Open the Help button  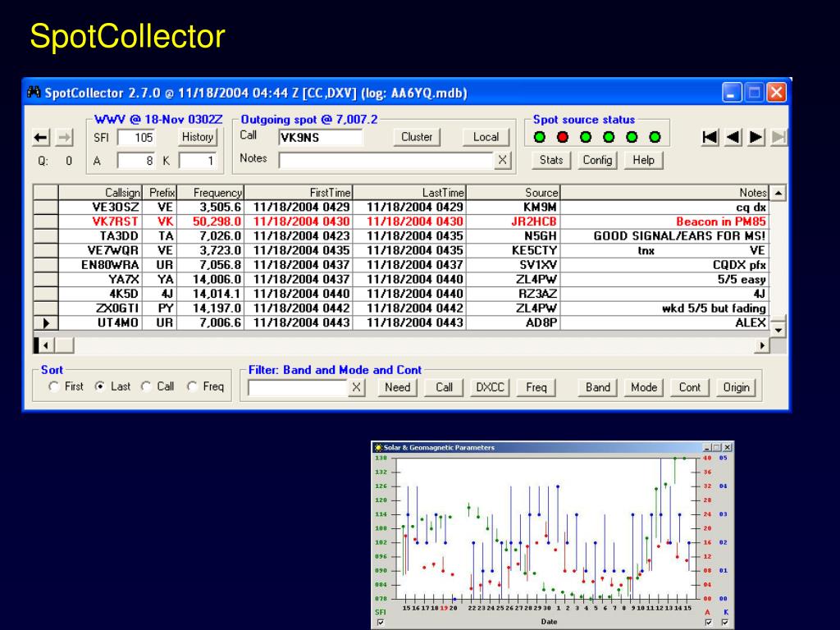[x=643, y=160]
